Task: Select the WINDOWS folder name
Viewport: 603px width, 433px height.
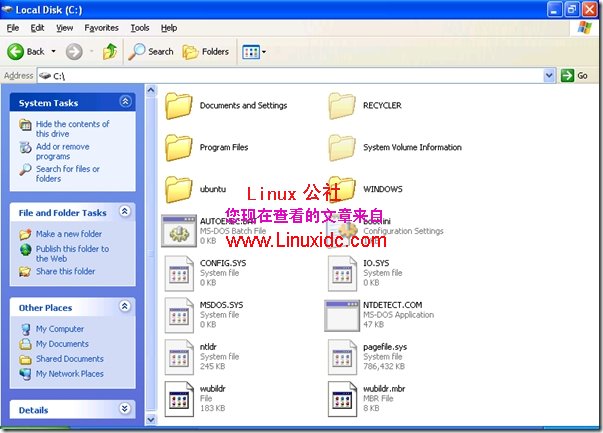Action: (x=383, y=189)
